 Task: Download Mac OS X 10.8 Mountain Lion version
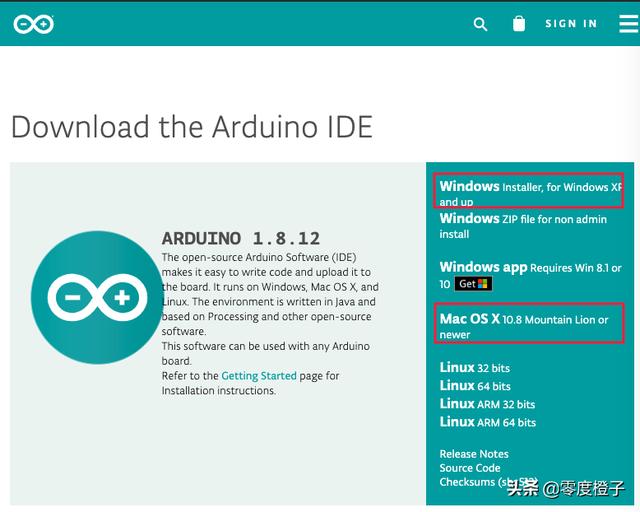[524, 326]
